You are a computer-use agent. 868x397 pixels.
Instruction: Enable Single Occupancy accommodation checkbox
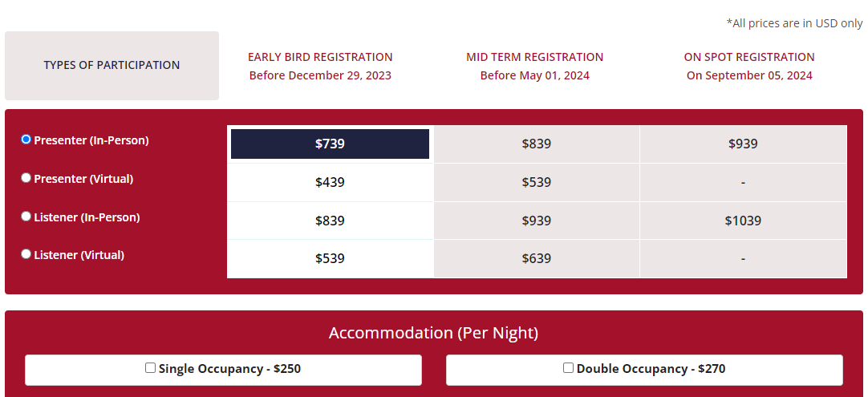150,368
